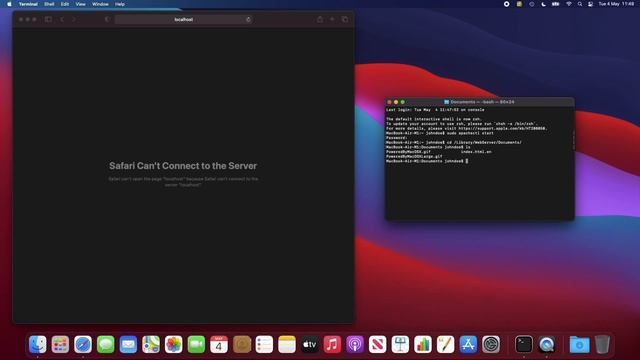640x360 pixels.
Task: Reload the localhost page in Safari
Action: pos(248,19)
